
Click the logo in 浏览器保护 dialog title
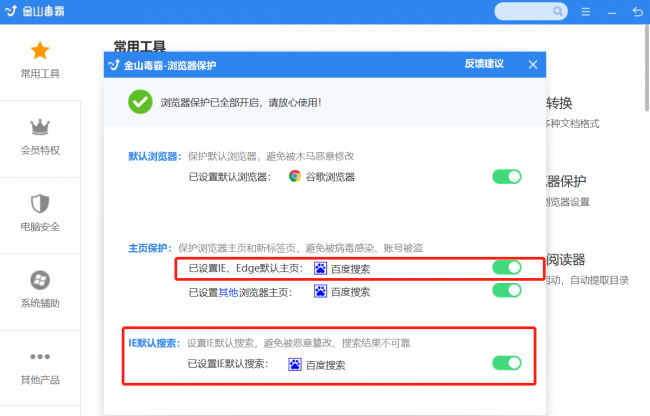click(x=114, y=65)
